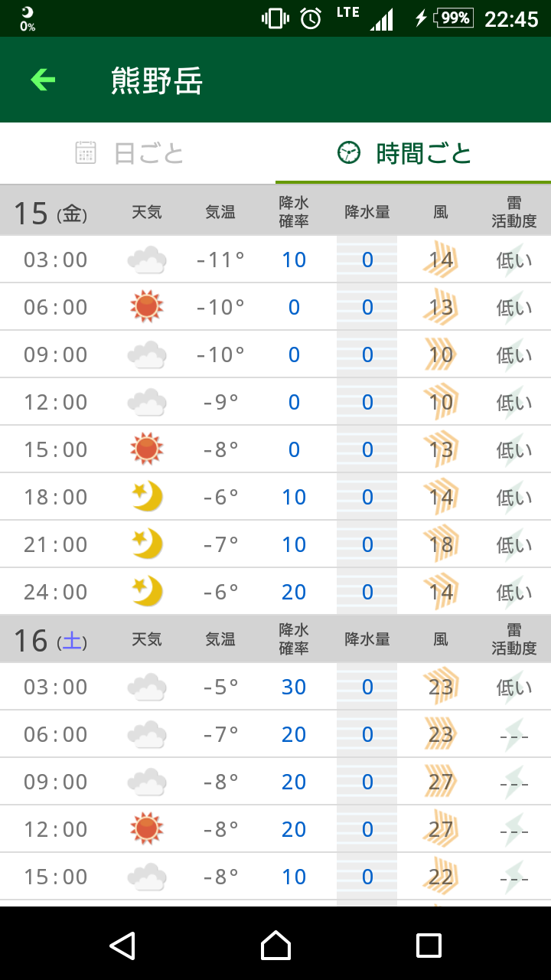Tap the -11° temperature at 03:00
The width and height of the screenshot is (551, 980).
220,260
